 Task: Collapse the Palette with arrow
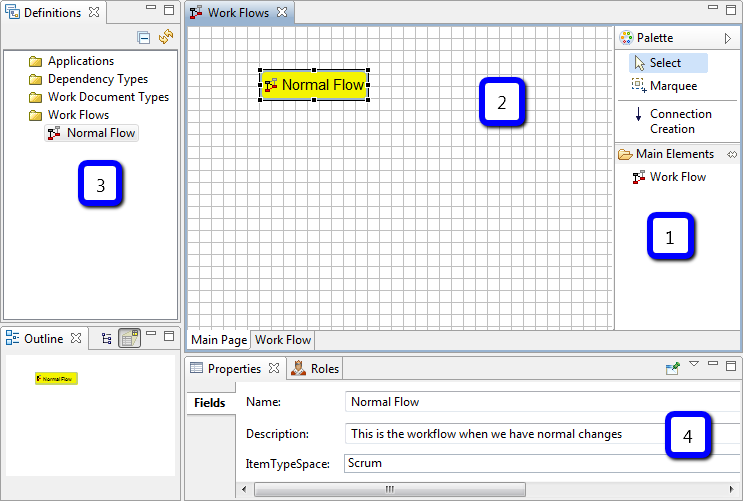[728, 38]
